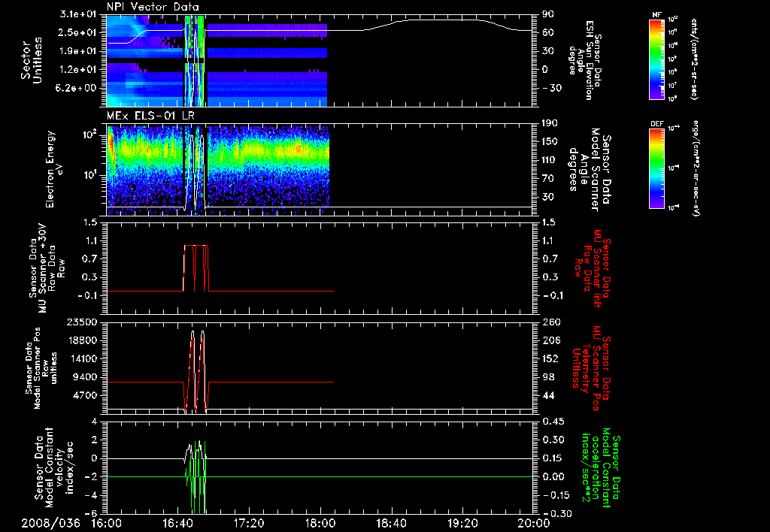Click the '9400' scanner position tick value
Screen dimensions: 770x532
86,377
